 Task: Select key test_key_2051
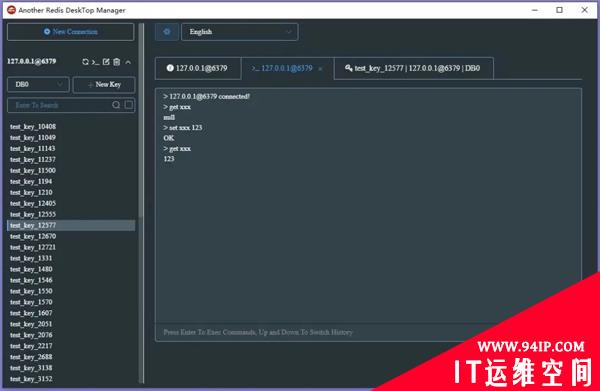tap(71, 324)
